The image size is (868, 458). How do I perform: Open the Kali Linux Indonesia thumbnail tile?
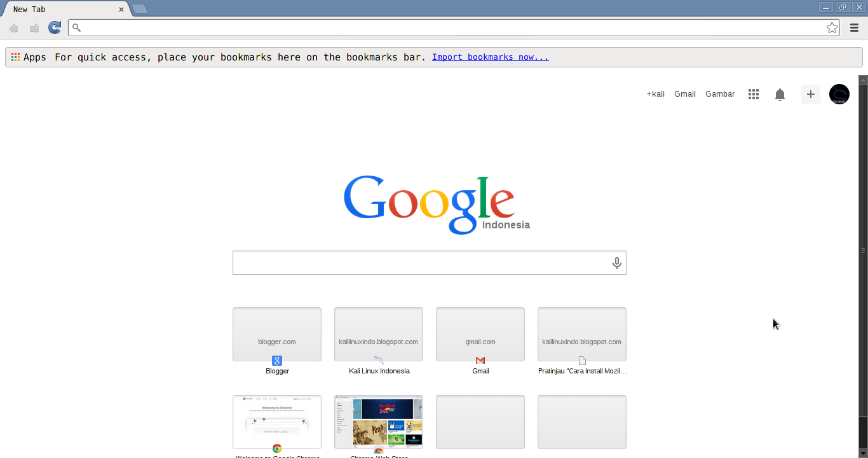379,334
